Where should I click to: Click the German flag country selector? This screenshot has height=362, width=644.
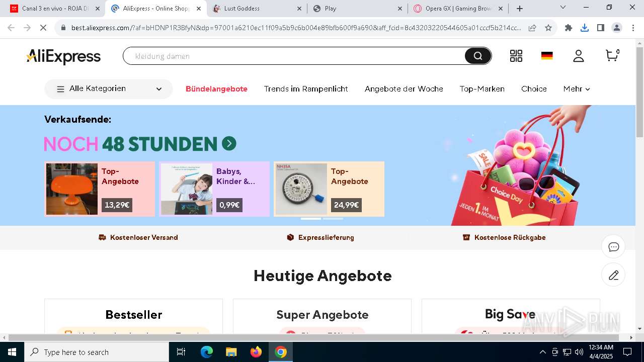point(547,56)
